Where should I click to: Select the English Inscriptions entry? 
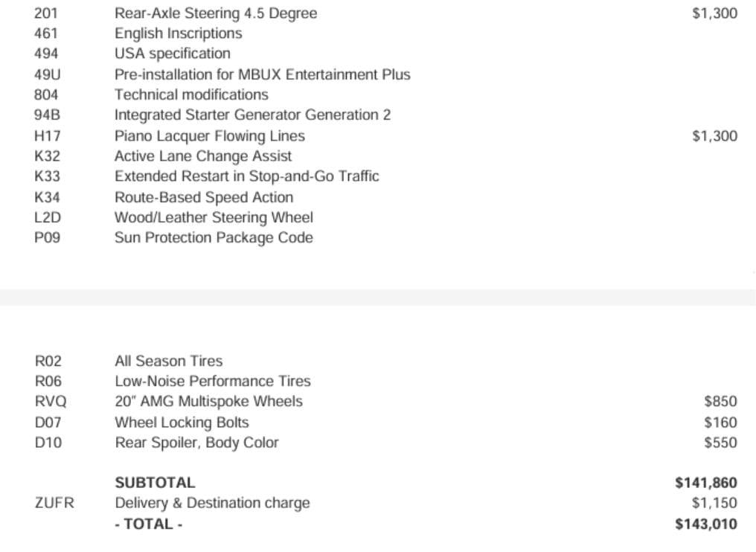(x=178, y=33)
